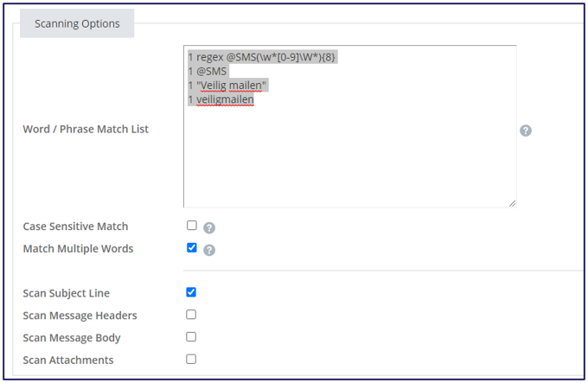Disable the Scan Subject Line checkbox

point(191,292)
